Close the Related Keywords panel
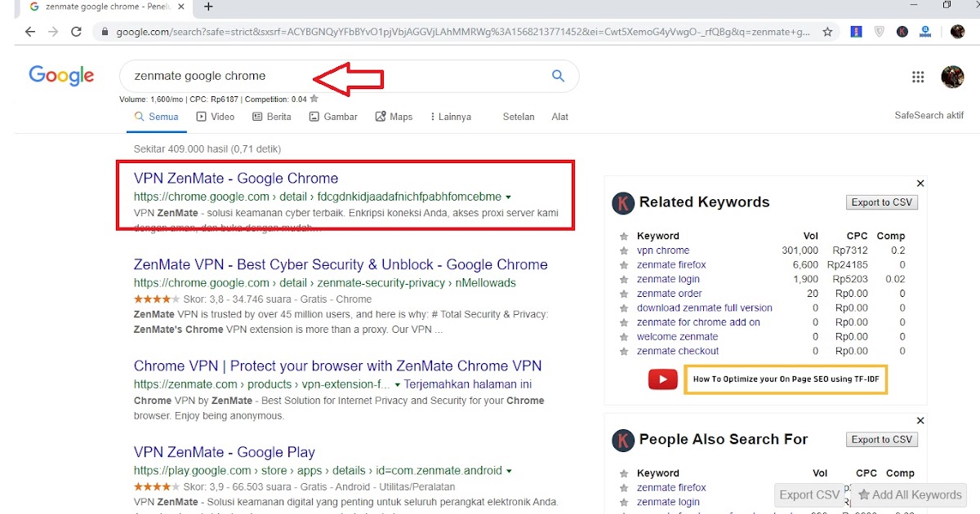Image resolution: width=980 pixels, height=514 pixels. coord(920,184)
